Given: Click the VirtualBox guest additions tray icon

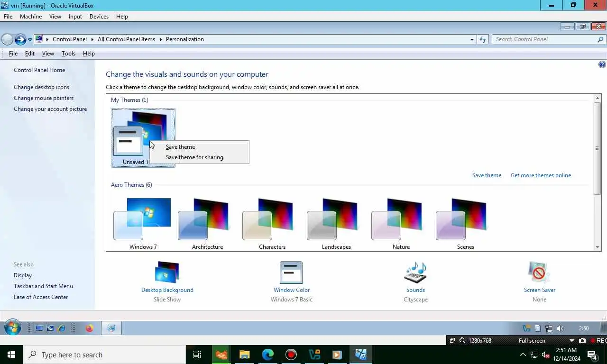Looking at the screenshot, I should (526, 328).
